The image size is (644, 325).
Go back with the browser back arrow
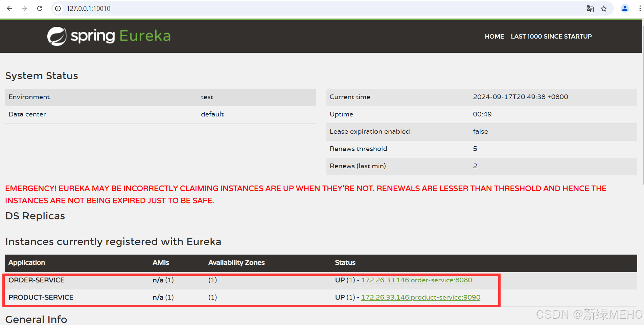[x=9, y=8]
